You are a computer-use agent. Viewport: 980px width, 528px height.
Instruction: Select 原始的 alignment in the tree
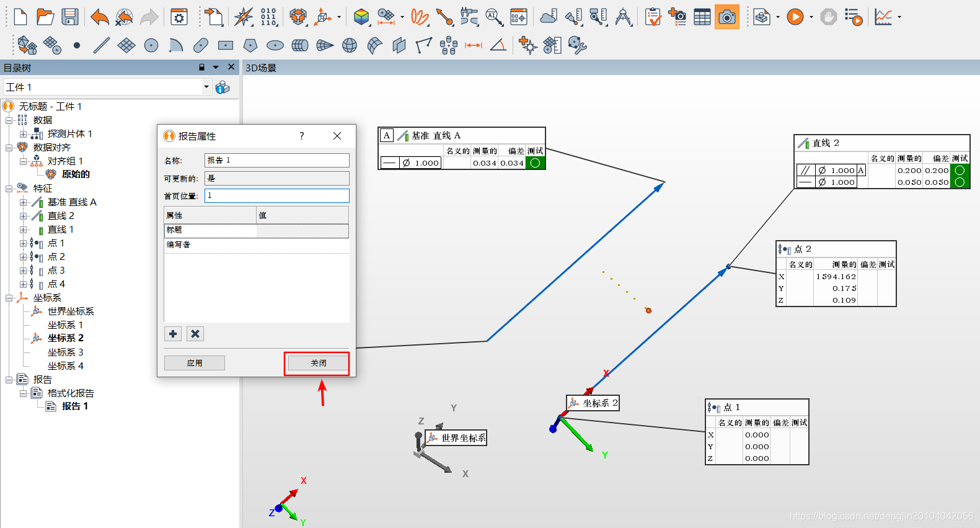[76, 174]
